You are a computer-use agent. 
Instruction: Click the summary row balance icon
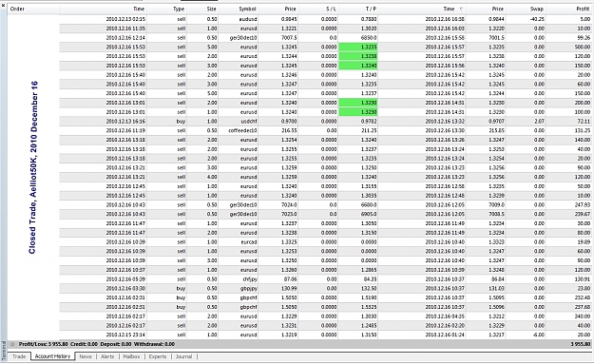(x=12, y=344)
